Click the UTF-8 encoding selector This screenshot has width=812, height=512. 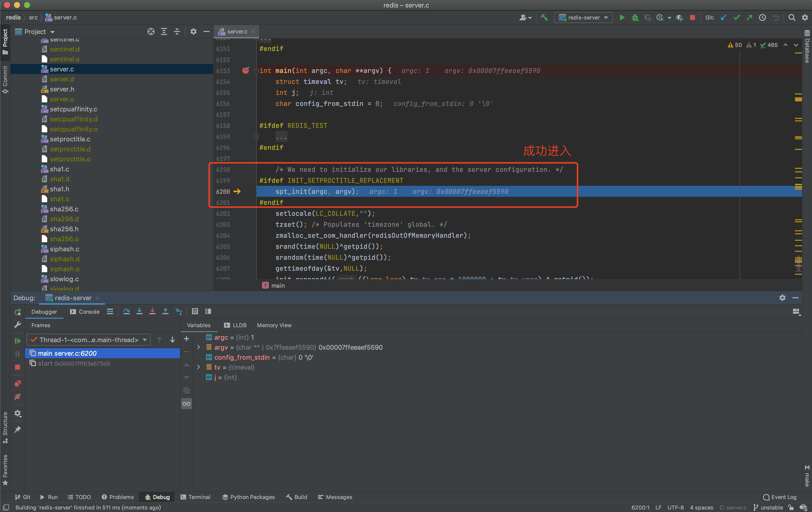[x=675, y=507]
